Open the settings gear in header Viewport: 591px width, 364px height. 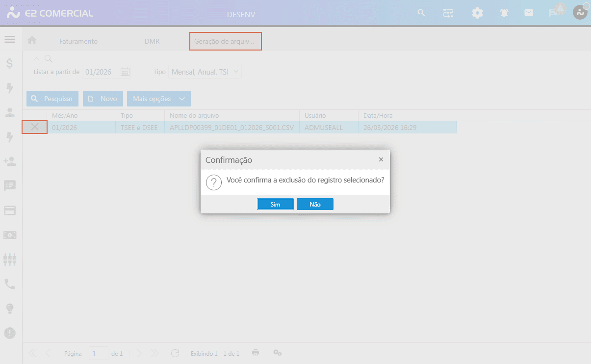pyautogui.click(x=477, y=13)
